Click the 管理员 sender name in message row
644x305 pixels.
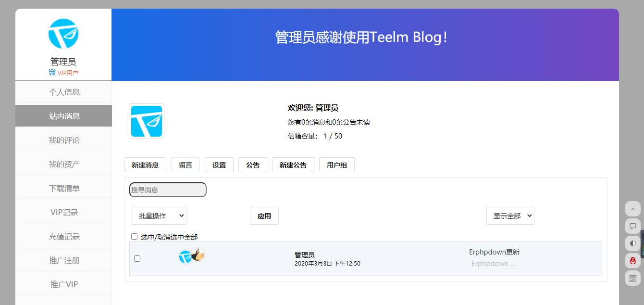point(305,255)
